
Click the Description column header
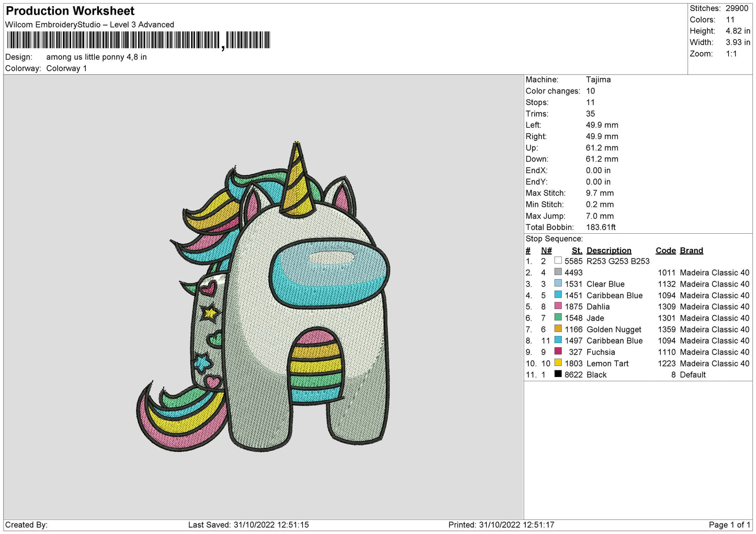click(608, 251)
